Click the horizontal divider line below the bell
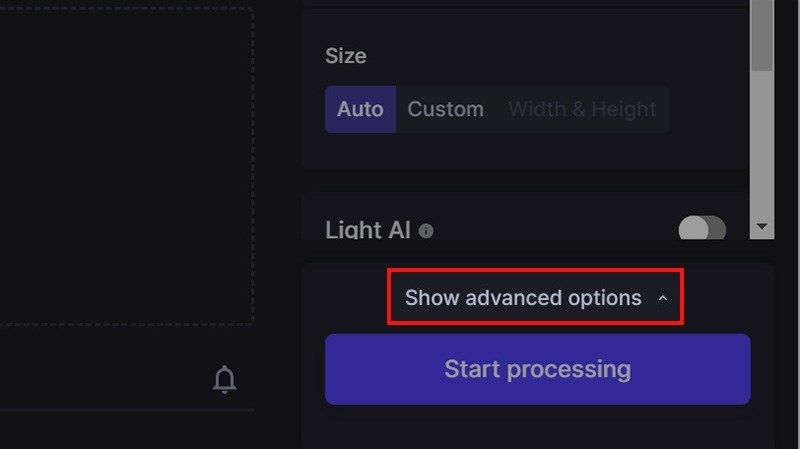This screenshot has height=449, width=800. coord(127,410)
